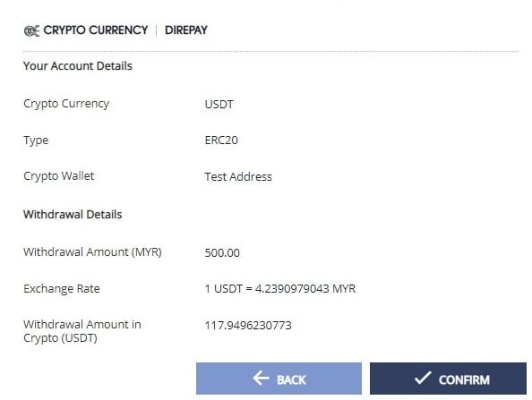Click the USDT crypto currency value
This screenshot has width=532, height=400.
[219, 104]
